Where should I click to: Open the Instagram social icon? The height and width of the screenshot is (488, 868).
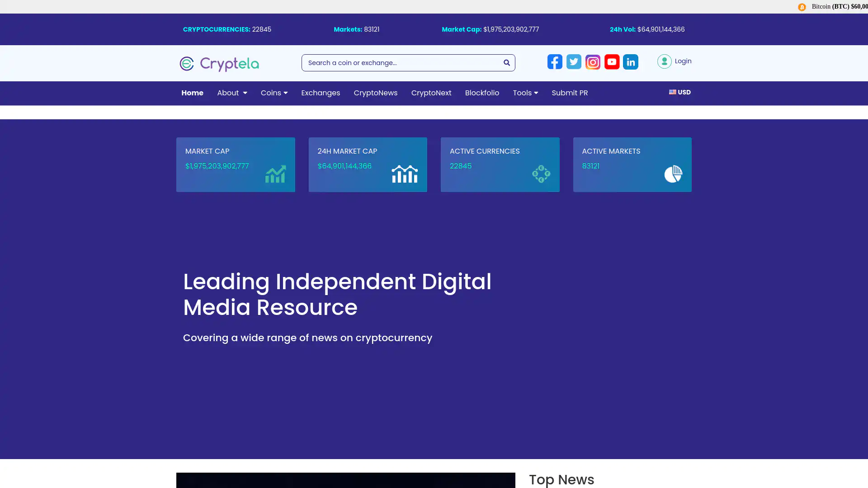point(593,62)
